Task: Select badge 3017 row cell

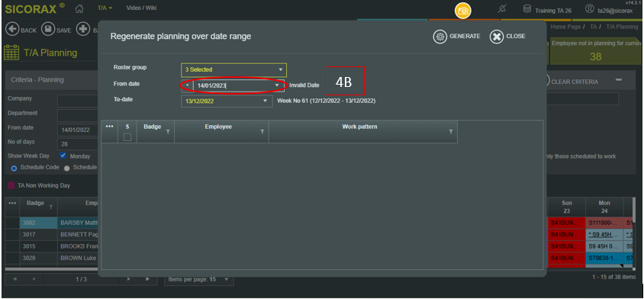Action: pos(39,234)
